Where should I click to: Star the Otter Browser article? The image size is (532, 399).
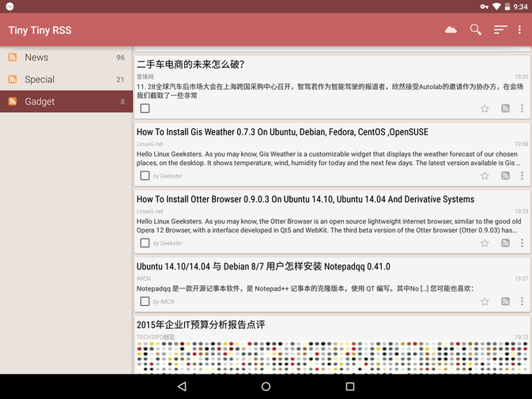485,243
